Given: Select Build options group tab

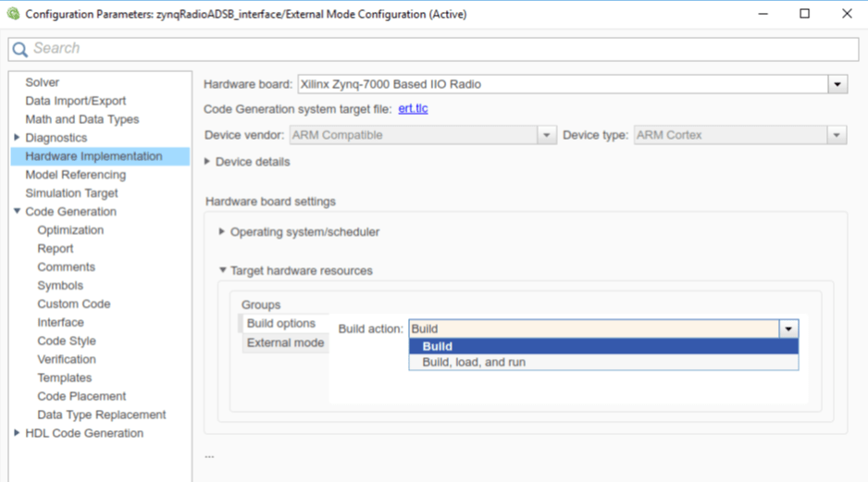Looking at the screenshot, I should [280, 324].
